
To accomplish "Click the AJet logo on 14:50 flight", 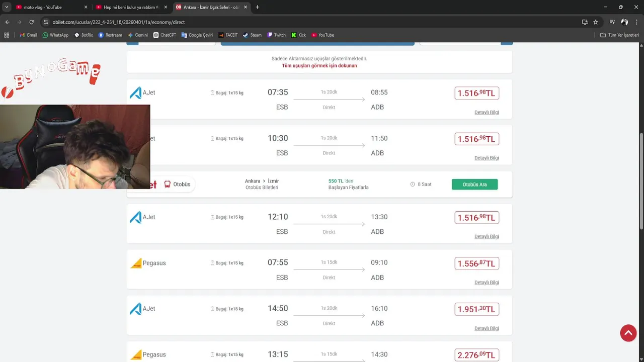I will pyautogui.click(x=135, y=309).
